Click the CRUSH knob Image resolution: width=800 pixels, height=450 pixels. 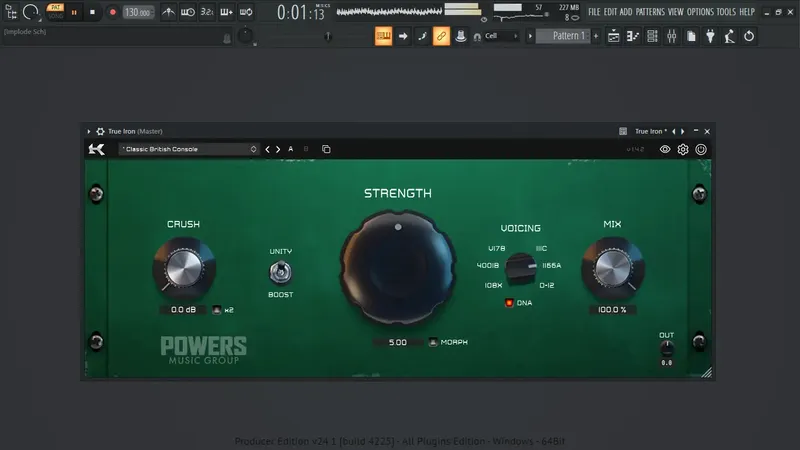coord(184,269)
